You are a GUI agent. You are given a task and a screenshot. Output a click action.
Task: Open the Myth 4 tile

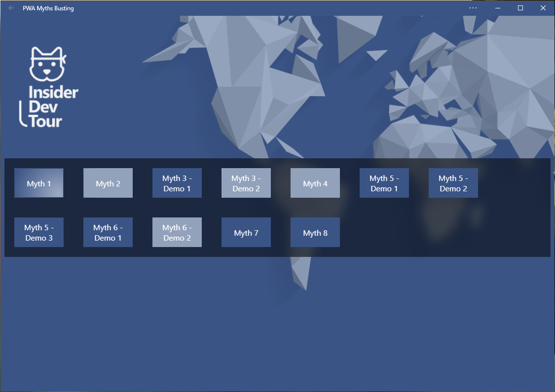315,183
